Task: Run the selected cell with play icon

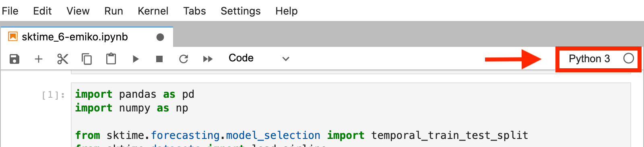Action: [136, 59]
